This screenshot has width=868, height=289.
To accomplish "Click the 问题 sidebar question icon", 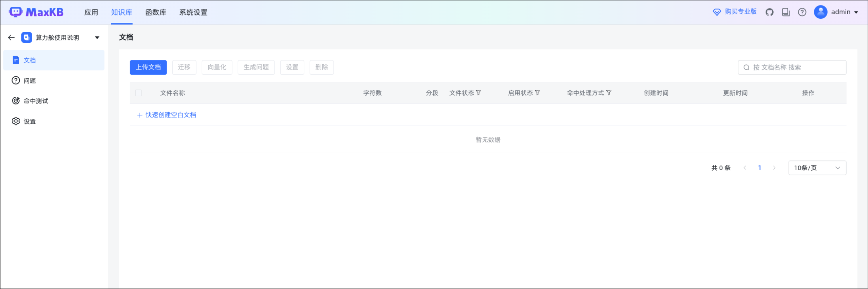I will pyautogui.click(x=16, y=80).
